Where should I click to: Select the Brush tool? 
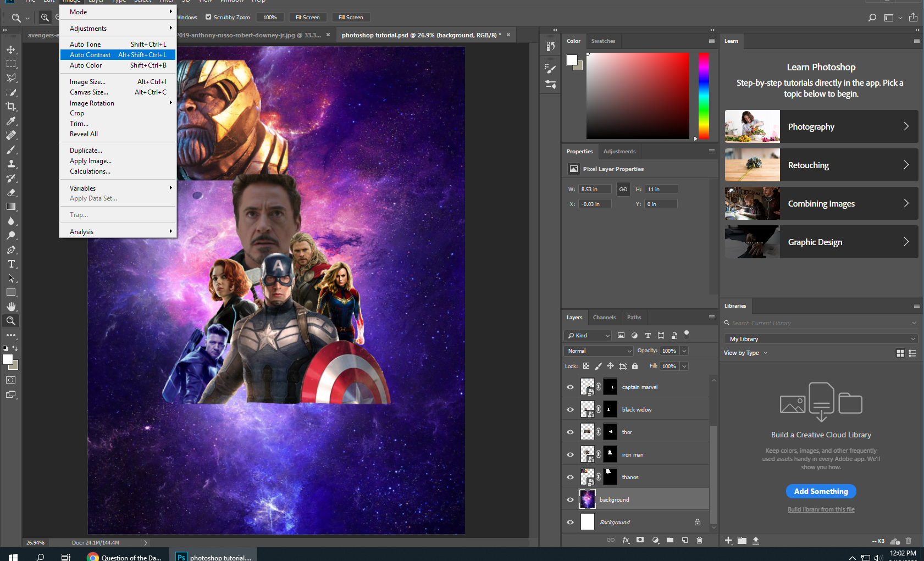point(11,149)
